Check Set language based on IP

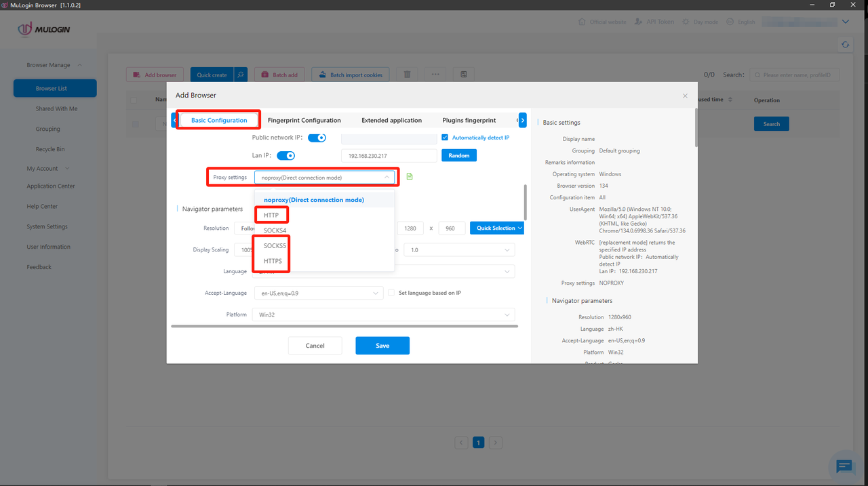391,293
